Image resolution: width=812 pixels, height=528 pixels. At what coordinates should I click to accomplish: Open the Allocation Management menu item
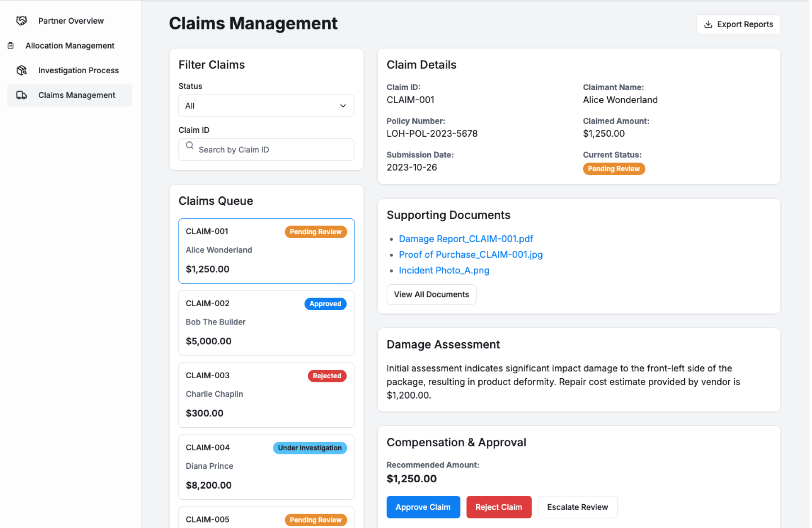tap(70, 46)
